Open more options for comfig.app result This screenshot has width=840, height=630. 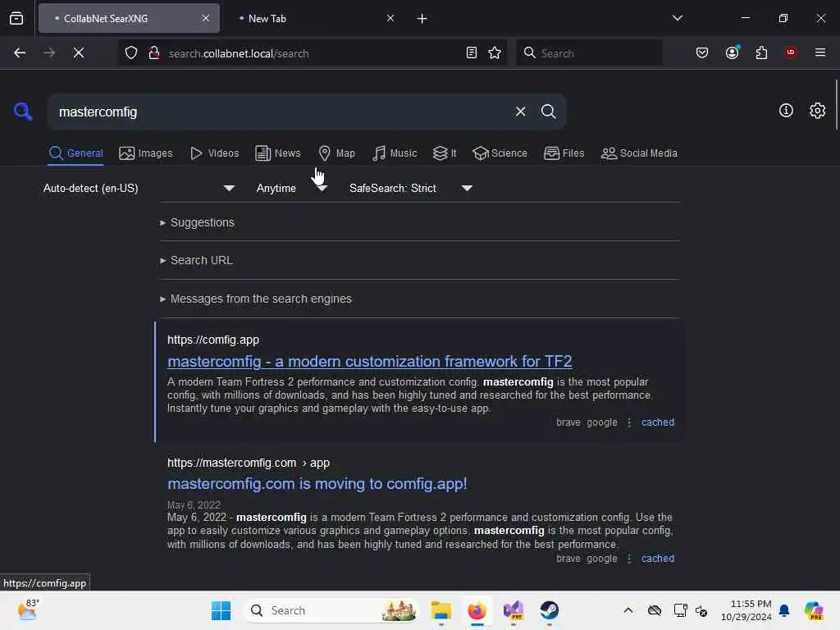point(629,422)
